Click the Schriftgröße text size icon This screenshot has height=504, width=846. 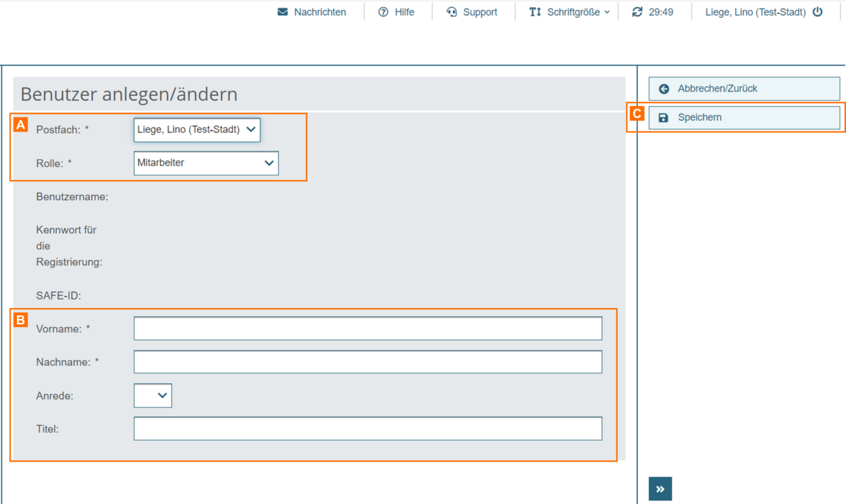point(535,12)
